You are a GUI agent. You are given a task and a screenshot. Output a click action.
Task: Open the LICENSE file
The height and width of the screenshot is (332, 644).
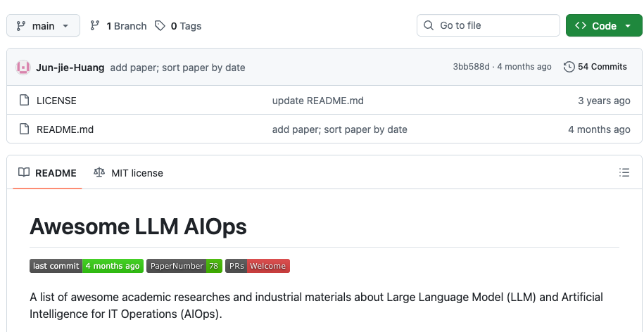point(57,101)
